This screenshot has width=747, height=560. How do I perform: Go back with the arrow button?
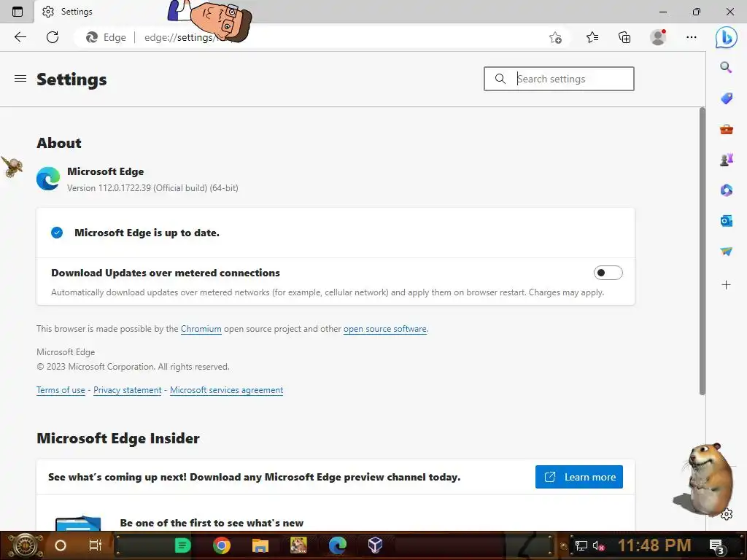[20, 37]
